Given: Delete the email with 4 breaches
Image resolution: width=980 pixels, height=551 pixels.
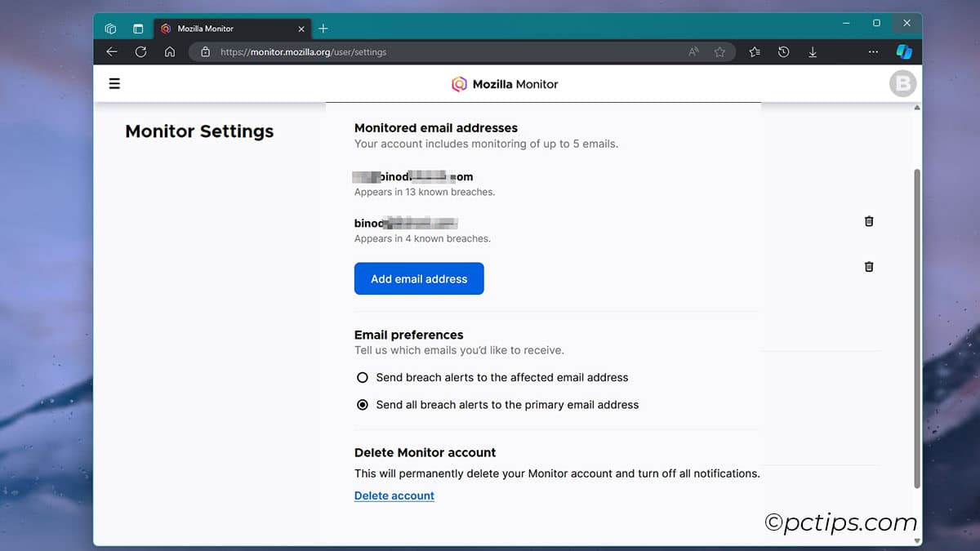Looking at the screenshot, I should coord(869,221).
